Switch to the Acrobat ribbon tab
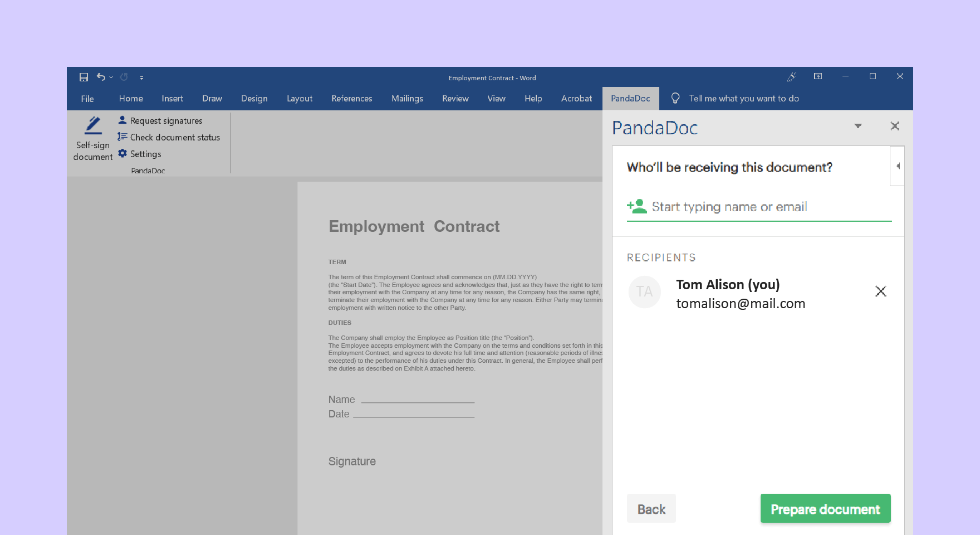 click(x=576, y=98)
